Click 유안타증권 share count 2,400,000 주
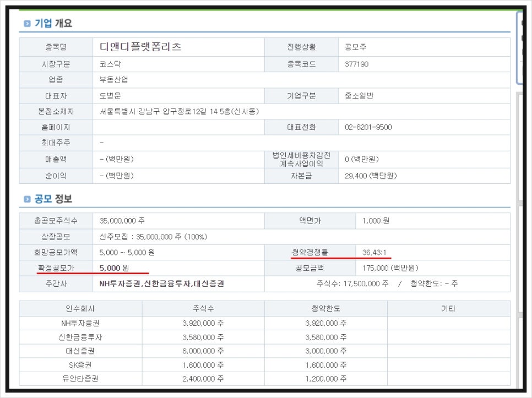The height and width of the screenshot is (398, 532). click(x=203, y=379)
